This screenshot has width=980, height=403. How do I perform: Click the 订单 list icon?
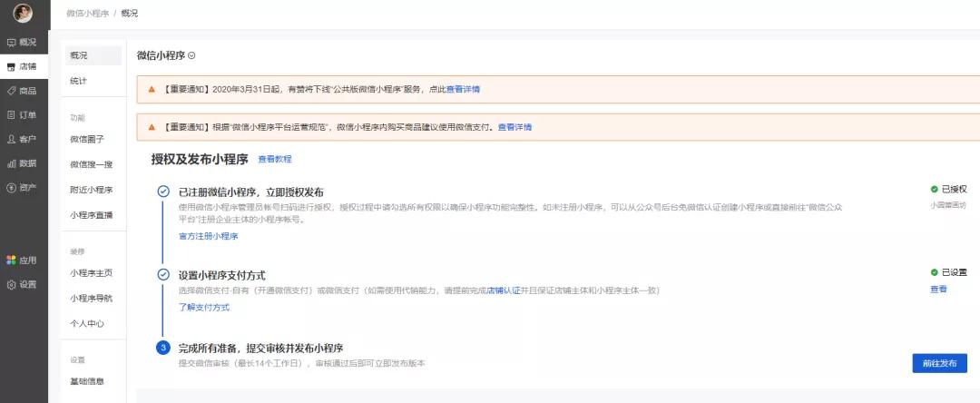tap(11, 115)
